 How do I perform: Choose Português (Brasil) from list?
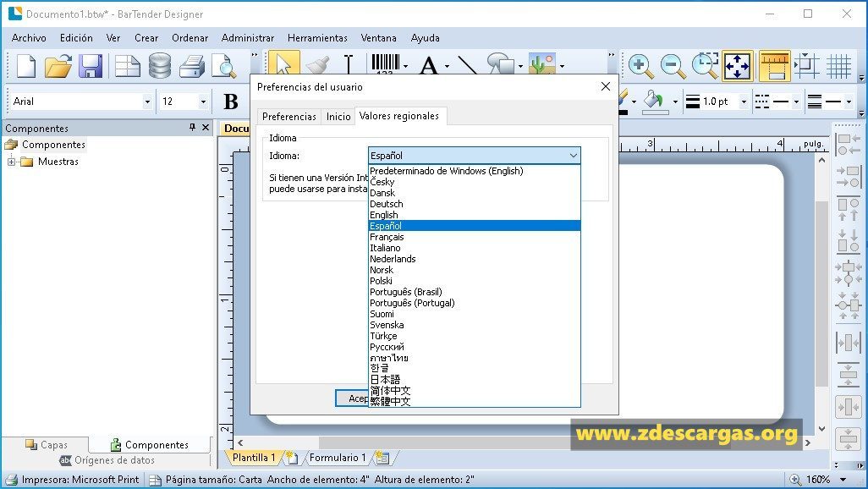[475, 292]
